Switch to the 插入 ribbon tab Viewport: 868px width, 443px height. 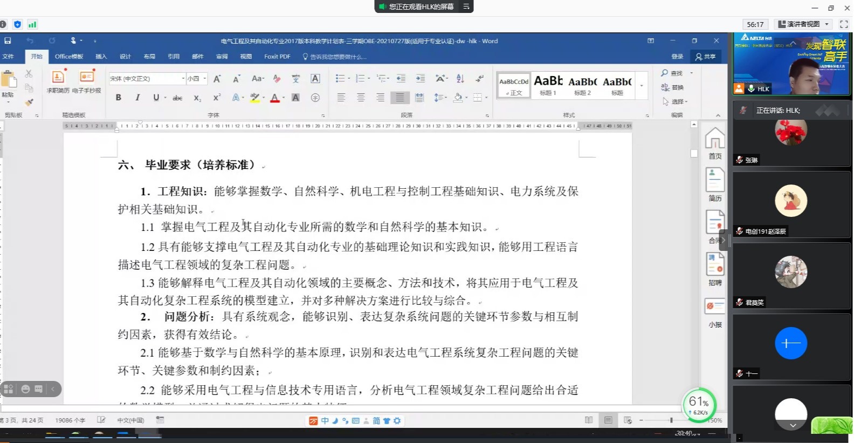pyautogui.click(x=101, y=57)
